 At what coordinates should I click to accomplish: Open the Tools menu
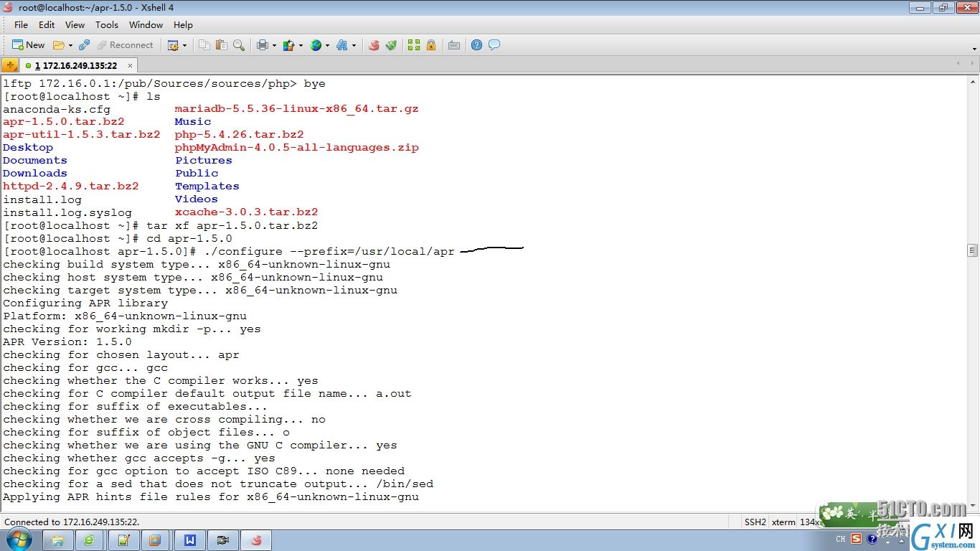107,24
